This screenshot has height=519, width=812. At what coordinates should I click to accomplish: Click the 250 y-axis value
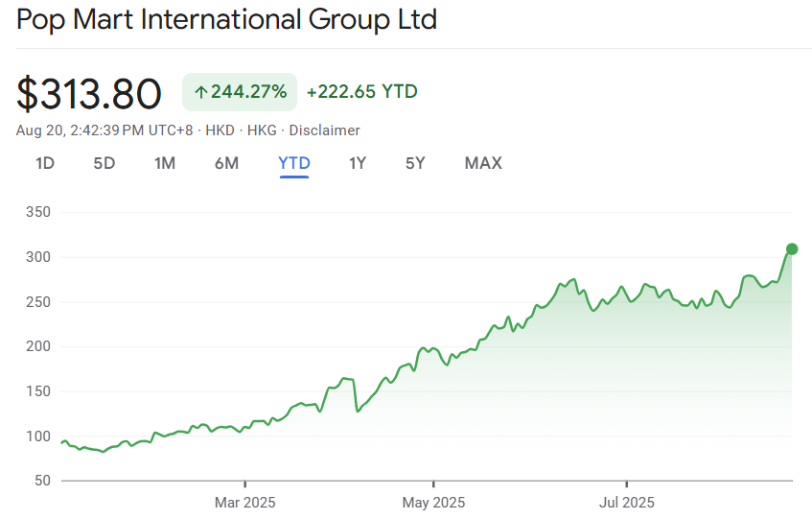pos(38,302)
